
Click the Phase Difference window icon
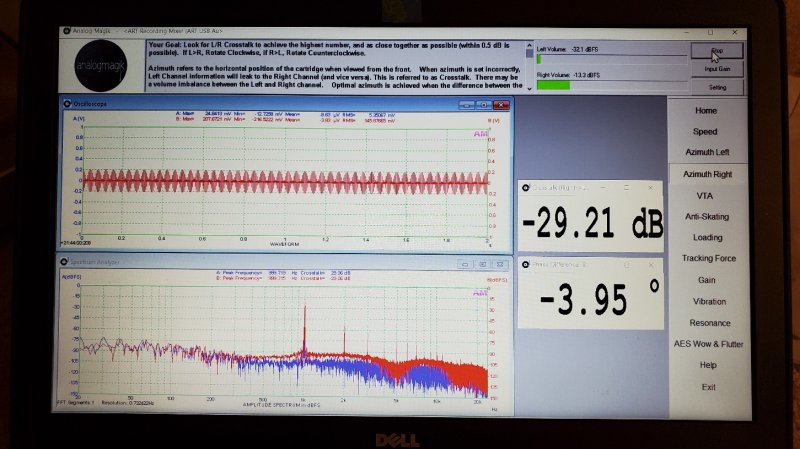click(x=526, y=264)
